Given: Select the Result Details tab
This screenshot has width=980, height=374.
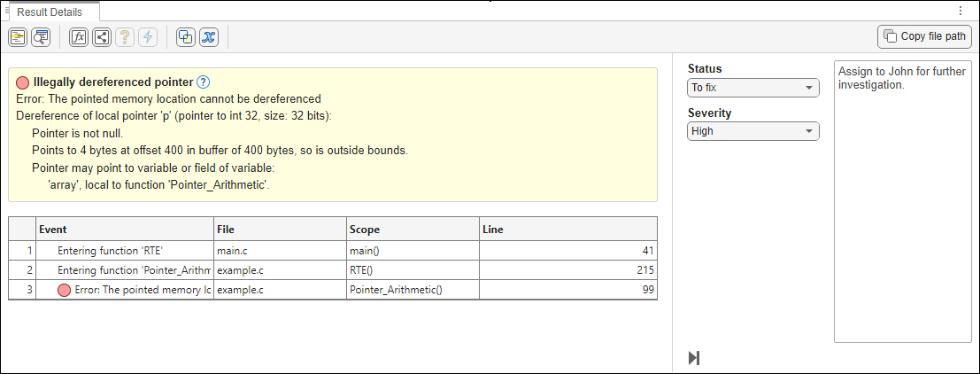Looking at the screenshot, I should [x=50, y=12].
